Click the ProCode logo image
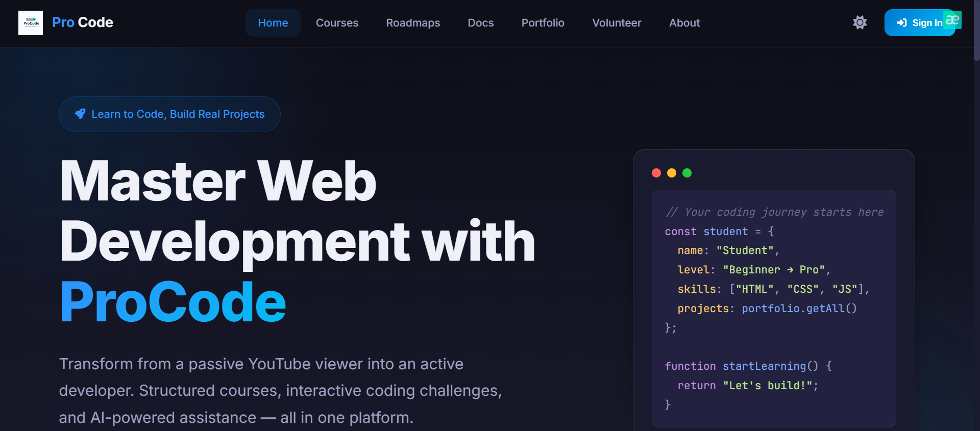The height and width of the screenshot is (431, 980). [31, 23]
